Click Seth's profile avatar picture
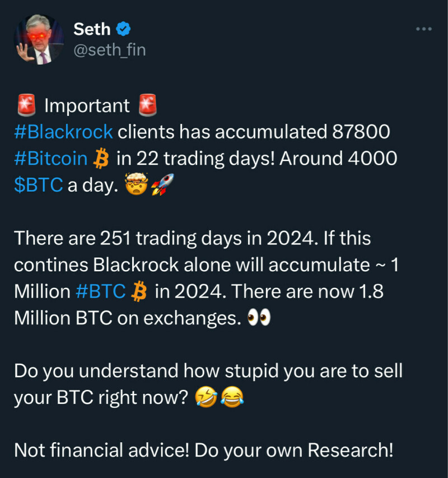This screenshot has height=478, width=448. coord(38,38)
